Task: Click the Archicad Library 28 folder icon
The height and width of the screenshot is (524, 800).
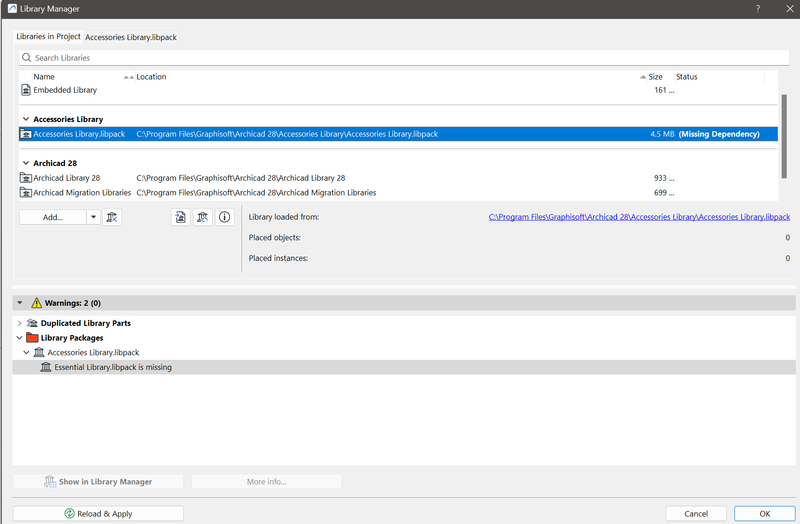Action: point(26,178)
